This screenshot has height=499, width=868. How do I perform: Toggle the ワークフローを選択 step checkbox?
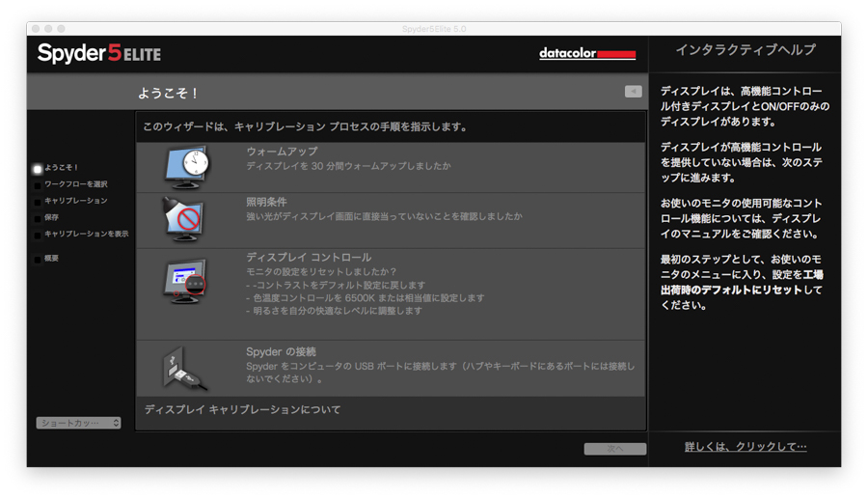(x=38, y=185)
